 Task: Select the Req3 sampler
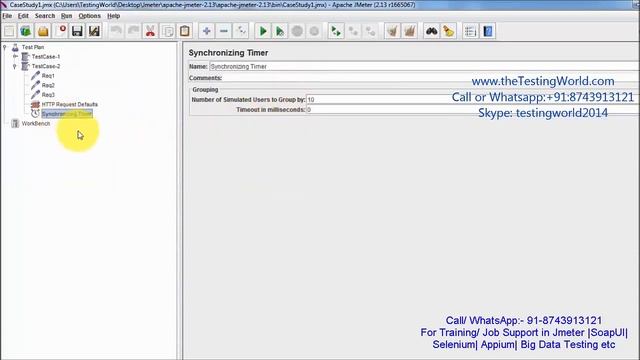click(x=48, y=95)
